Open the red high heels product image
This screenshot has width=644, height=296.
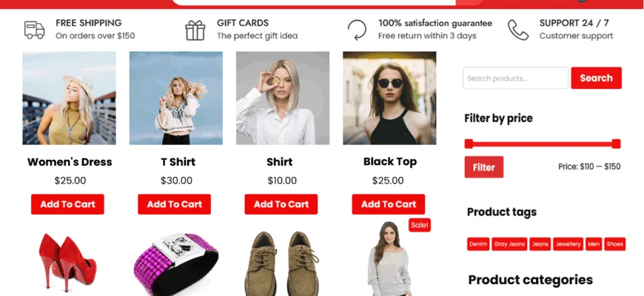[x=69, y=260]
